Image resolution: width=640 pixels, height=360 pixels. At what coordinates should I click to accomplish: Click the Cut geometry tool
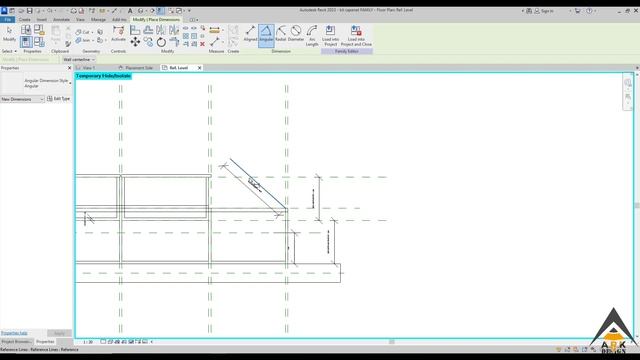[83, 32]
